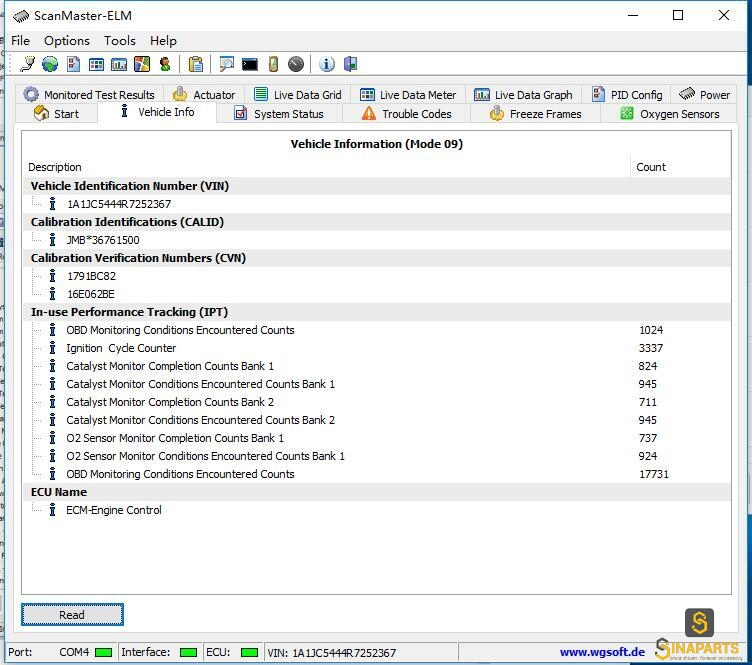Image resolution: width=752 pixels, height=665 pixels.
Task: Click the VIN field in status bar
Action: click(360, 652)
